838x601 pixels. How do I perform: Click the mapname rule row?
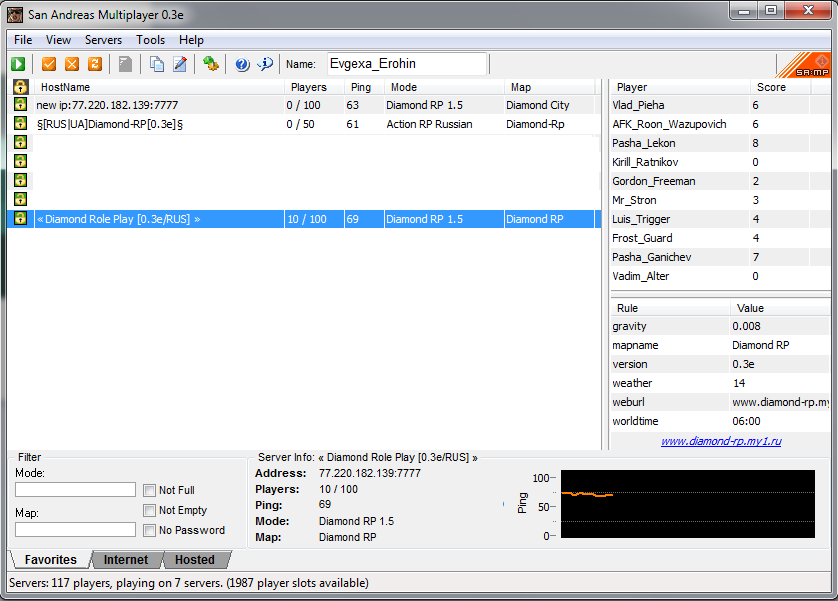tap(720, 345)
